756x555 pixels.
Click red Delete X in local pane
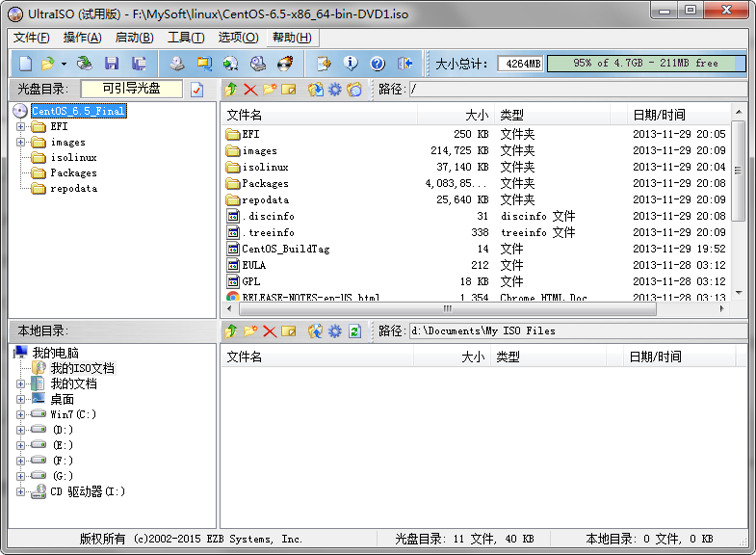coord(270,331)
